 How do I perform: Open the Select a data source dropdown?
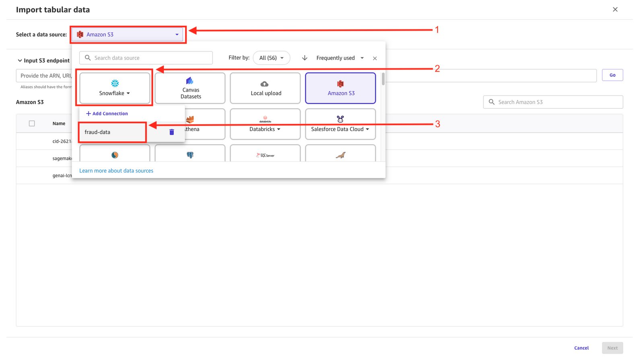click(x=128, y=35)
